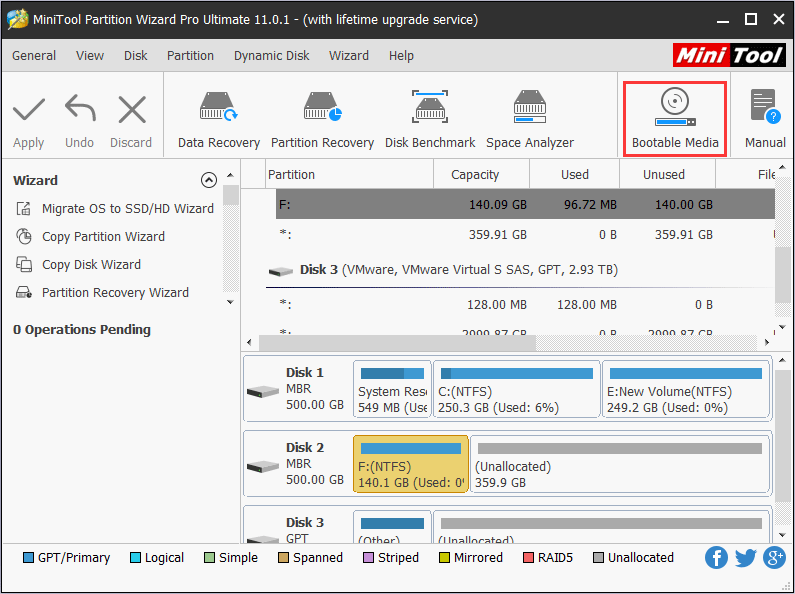795x594 pixels.
Task: Start Partition Recovery Wizard
Action: tap(115, 292)
